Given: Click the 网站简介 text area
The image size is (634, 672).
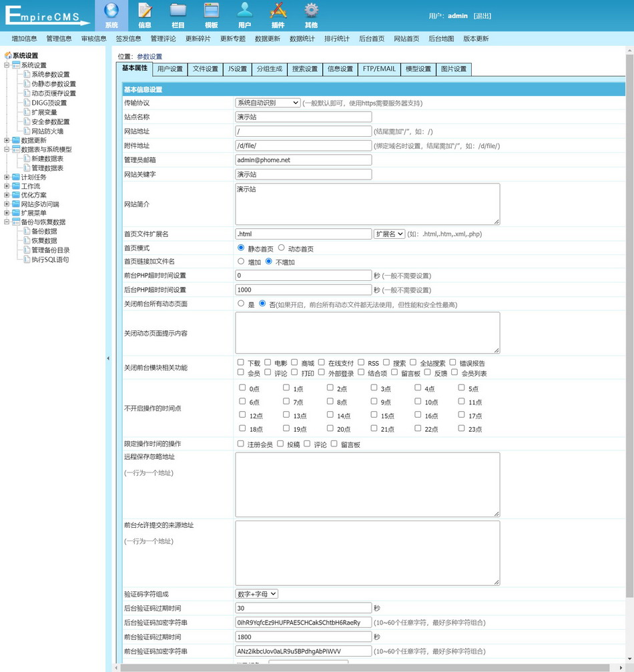Looking at the screenshot, I should [x=367, y=204].
